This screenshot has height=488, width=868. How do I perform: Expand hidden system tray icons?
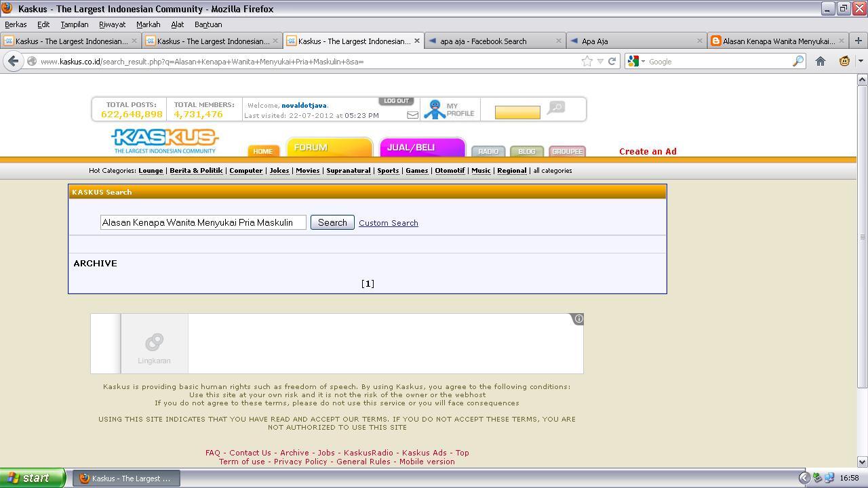(804, 478)
